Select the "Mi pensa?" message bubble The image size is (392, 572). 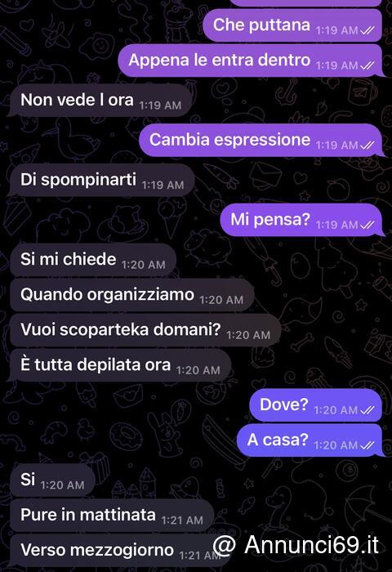click(x=302, y=220)
